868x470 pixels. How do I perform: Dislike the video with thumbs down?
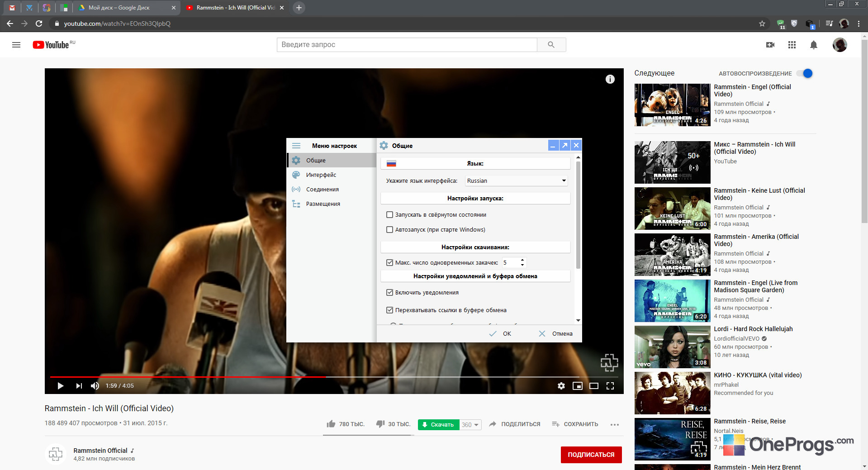pyautogui.click(x=380, y=424)
